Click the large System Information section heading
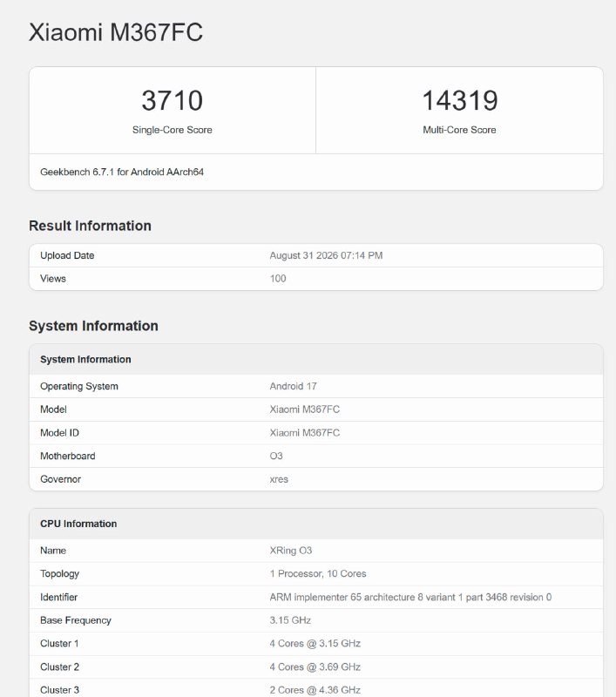This screenshot has width=616, height=697. (x=93, y=326)
